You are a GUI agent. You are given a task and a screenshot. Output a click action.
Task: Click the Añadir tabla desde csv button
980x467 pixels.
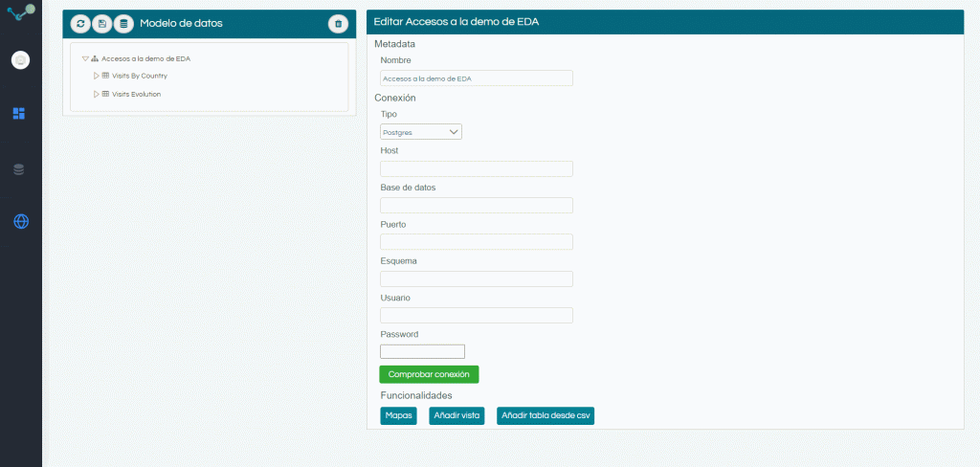tap(546, 415)
